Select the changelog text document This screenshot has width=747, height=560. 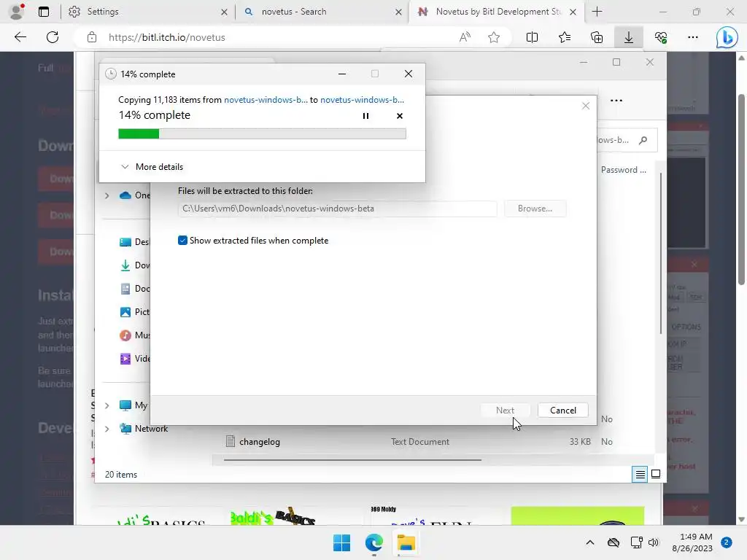(260, 442)
